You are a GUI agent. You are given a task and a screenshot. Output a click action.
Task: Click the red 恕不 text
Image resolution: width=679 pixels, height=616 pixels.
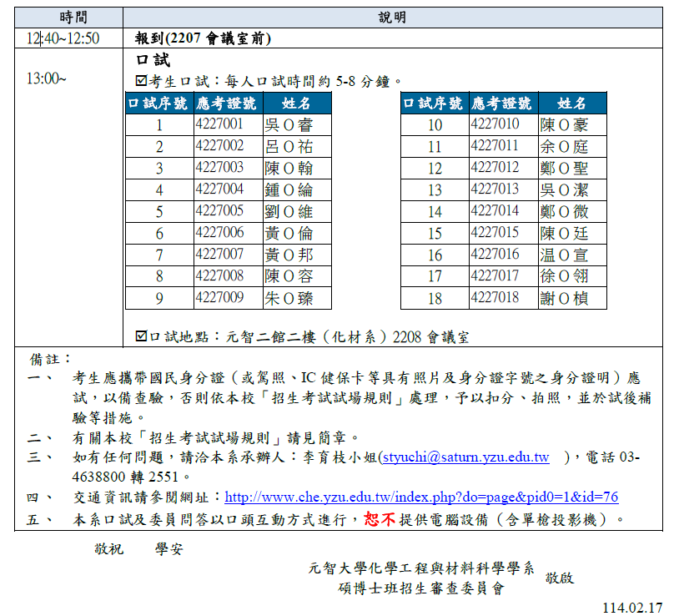click(380, 518)
